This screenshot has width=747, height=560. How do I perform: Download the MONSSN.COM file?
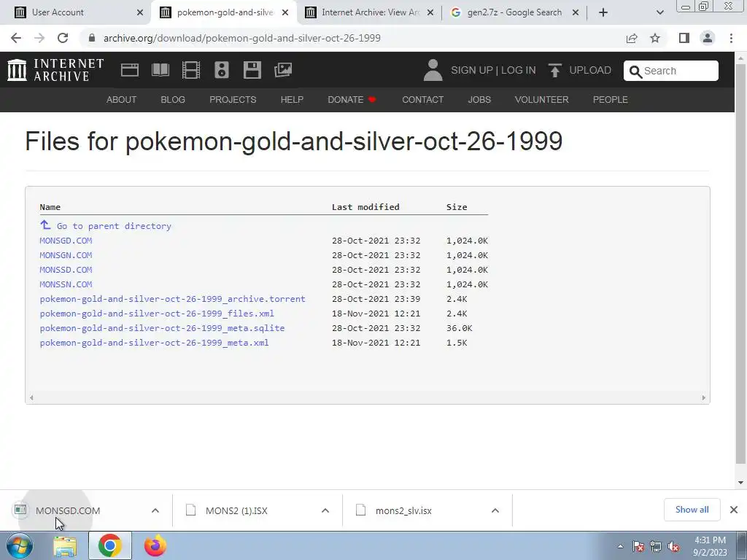pyautogui.click(x=66, y=284)
